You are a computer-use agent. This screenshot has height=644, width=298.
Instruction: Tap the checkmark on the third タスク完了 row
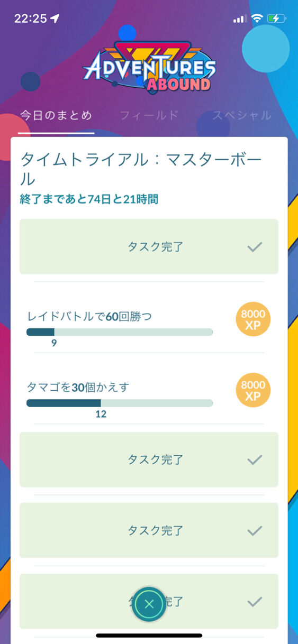[x=255, y=530]
